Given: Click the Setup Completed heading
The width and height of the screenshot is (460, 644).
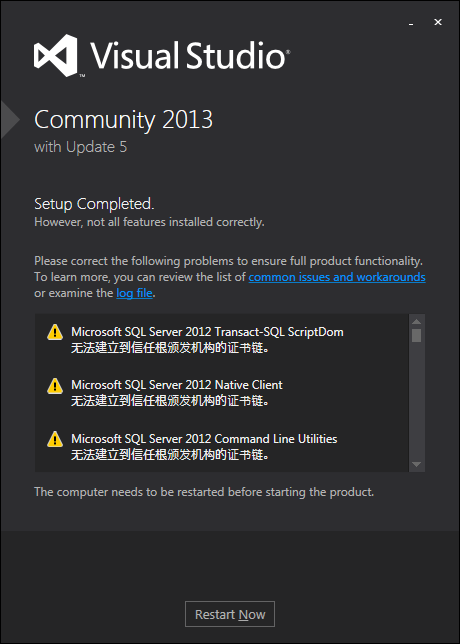Looking at the screenshot, I should 94,204.
